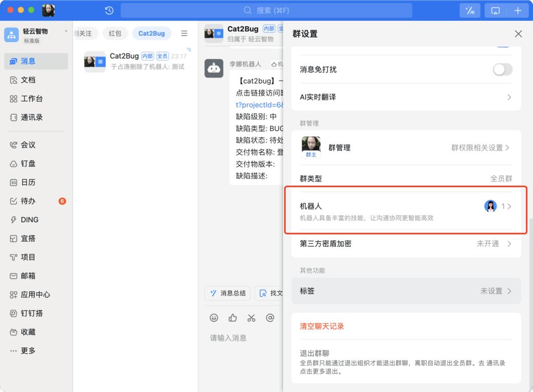Click the thumbs-up icon in chat toolbar
This screenshot has height=392, width=533.
(233, 318)
